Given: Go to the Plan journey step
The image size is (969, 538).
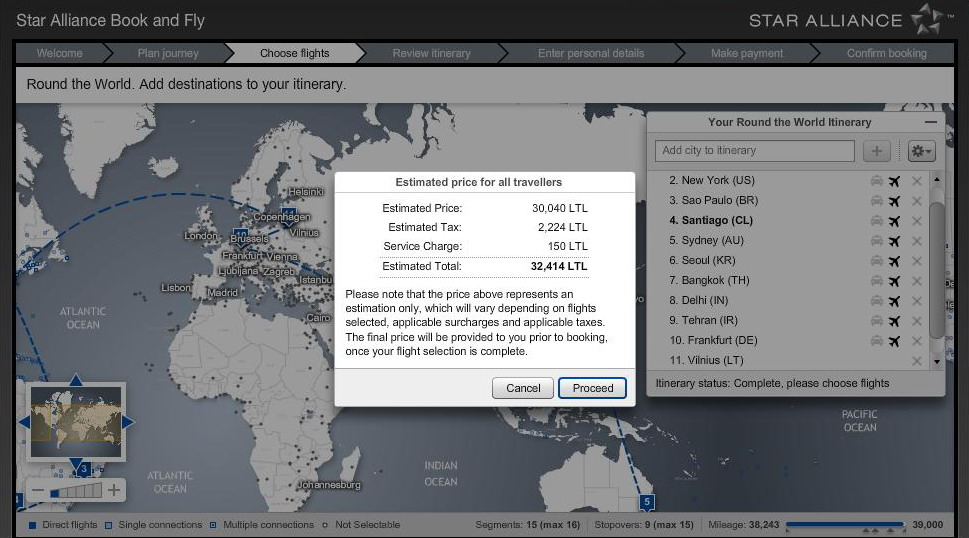Looking at the screenshot, I should pos(168,53).
